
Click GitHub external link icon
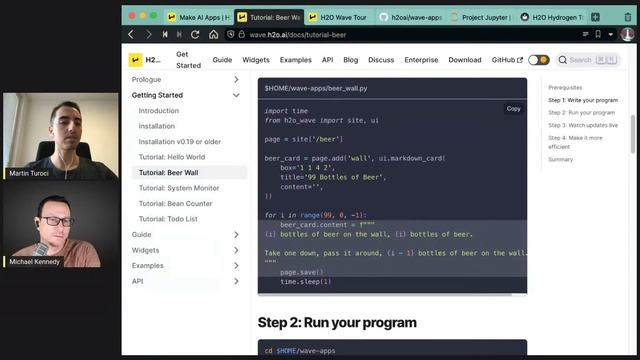(x=520, y=60)
